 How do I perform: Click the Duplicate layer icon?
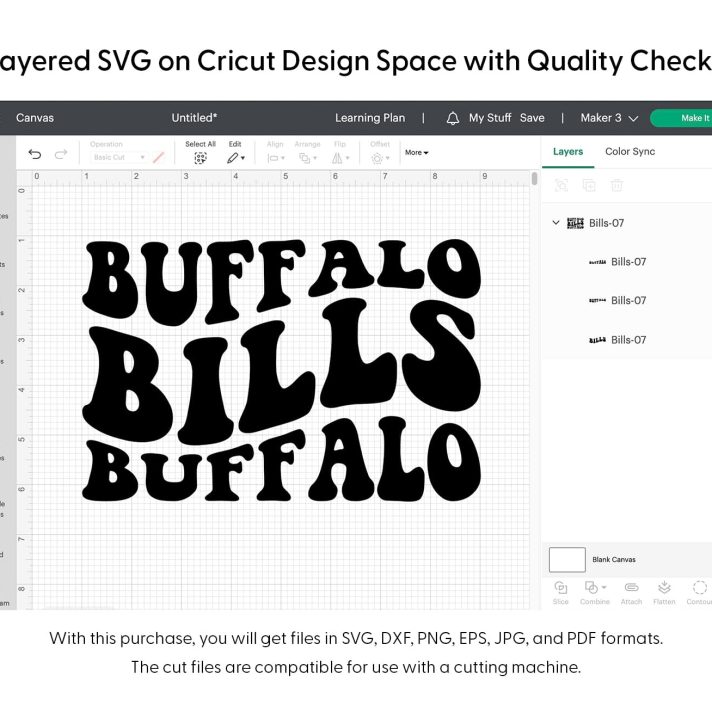(589, 185)
